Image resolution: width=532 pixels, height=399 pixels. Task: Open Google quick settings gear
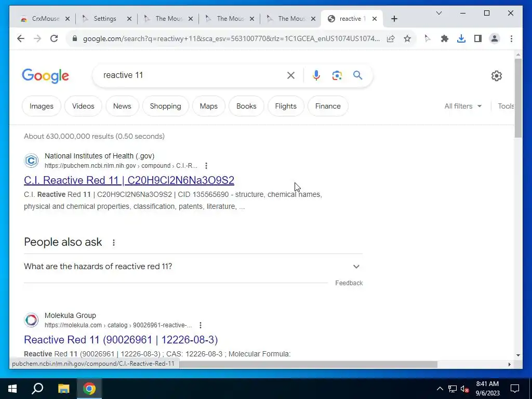point(496,76)
